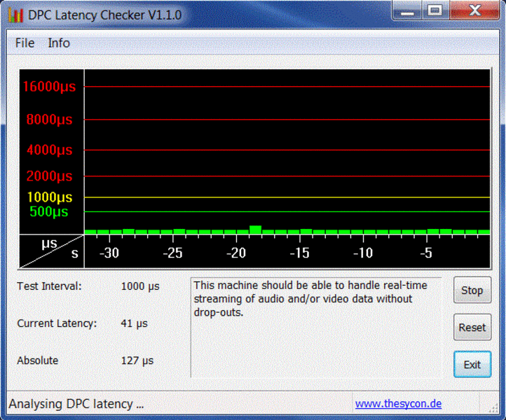Click the 'Analysing DPC latency ...' status text
Screen dimensions: 506x420
click(76, 404)
